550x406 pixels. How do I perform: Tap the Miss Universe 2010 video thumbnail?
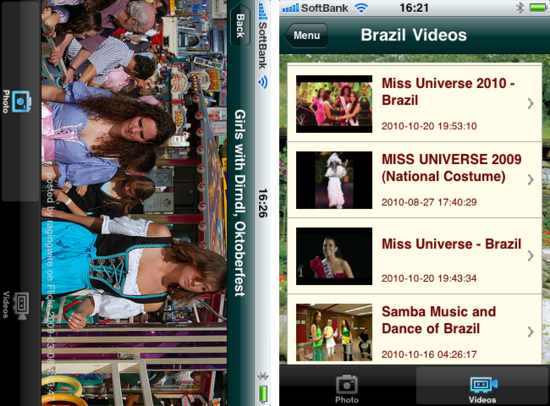334,104
